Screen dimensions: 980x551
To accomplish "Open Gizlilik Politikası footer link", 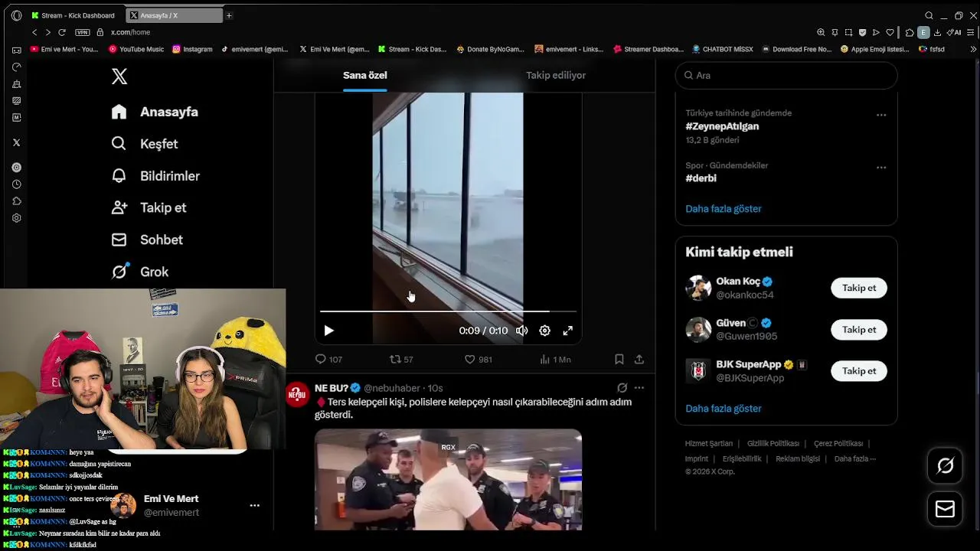I will coord(773,444).
